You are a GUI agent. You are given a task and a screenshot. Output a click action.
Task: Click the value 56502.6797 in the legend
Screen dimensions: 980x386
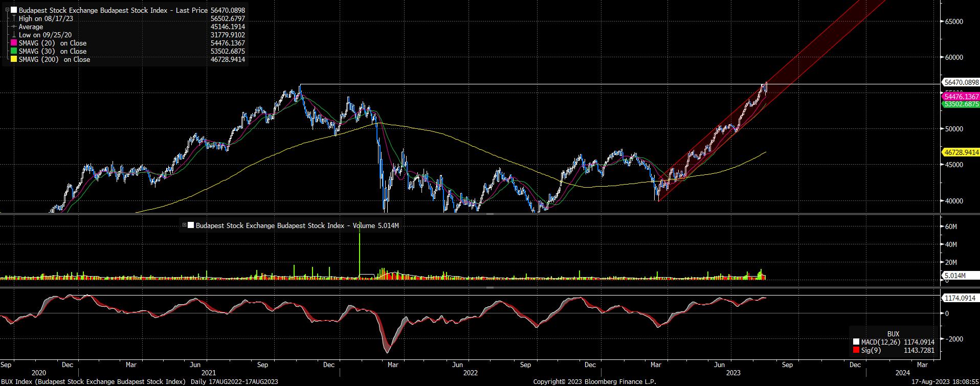(x=228, y=19)
